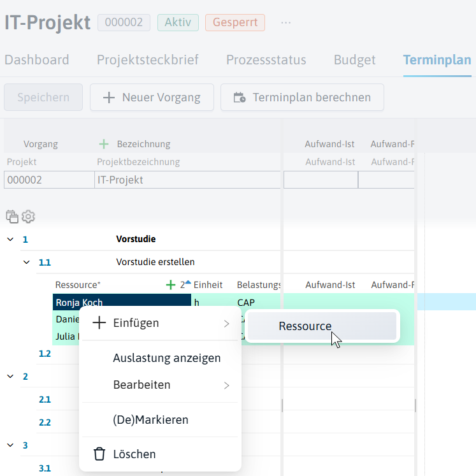Open the Prozessstatus tab
This screenshot has height=476, width=476.
(x=266, y=60)
